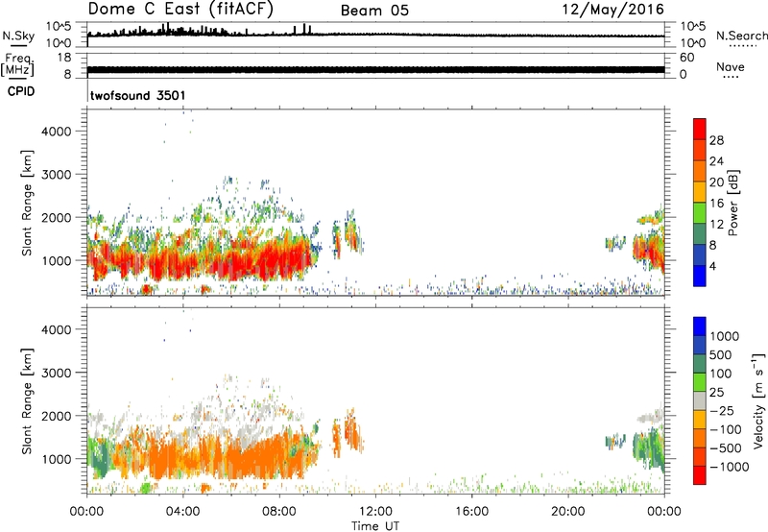This screenshot has width=768, height=532.
Task: Click the '04:00' time axis tick label
Action: pos(183,512)
